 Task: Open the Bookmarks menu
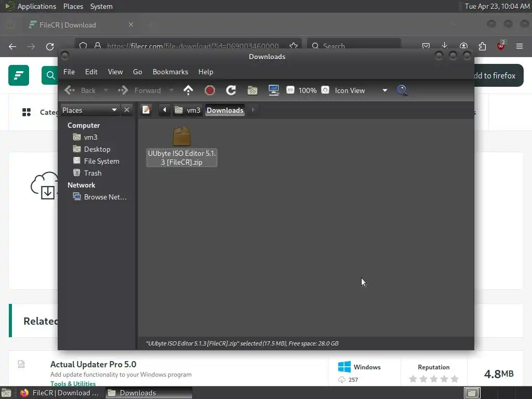(170, 72)
